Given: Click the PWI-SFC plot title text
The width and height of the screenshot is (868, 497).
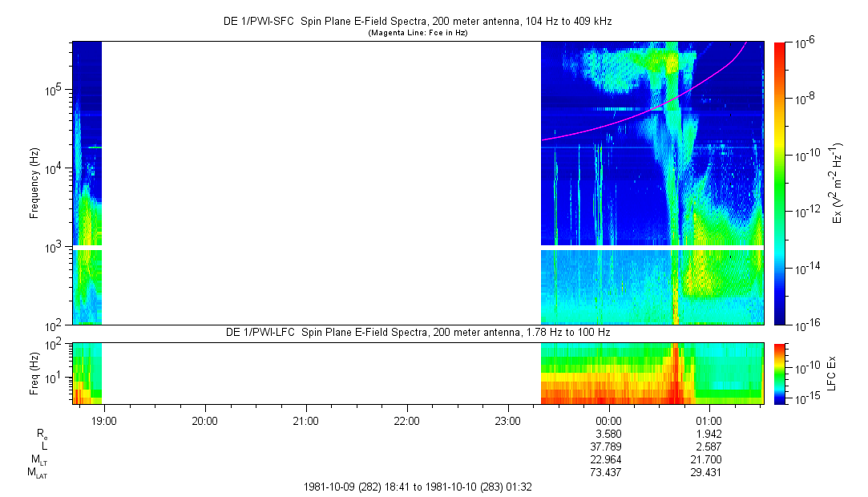Looking at the screenshot, I should click(x=417, y=22).
